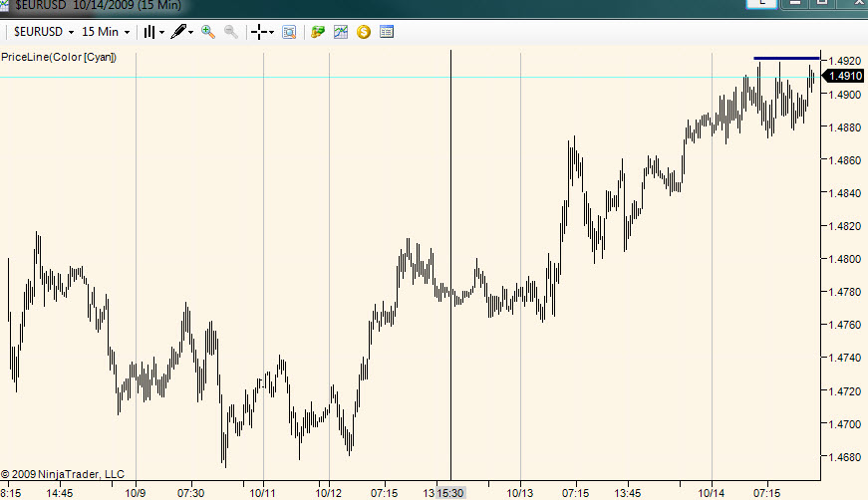The width and height of the screenshot is (868, 500).
Task: Click the greyed zoom out magnifier icon
Action: [x=231, y=32]
